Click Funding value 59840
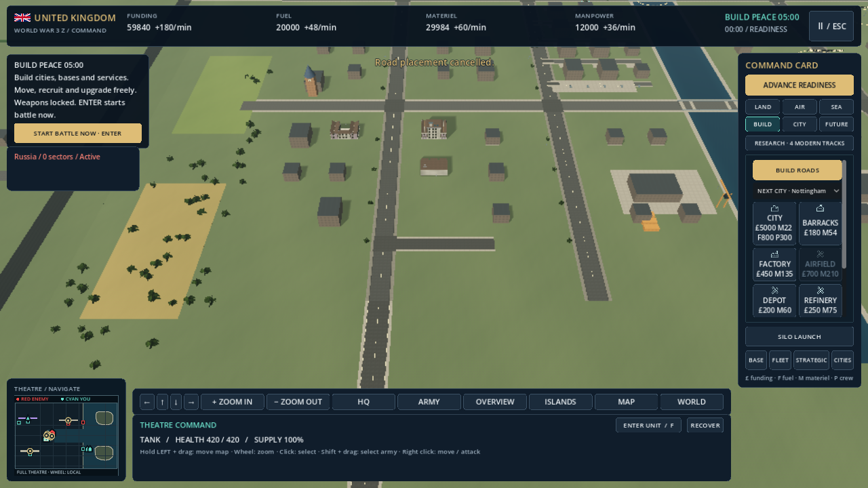This screenshot has height=488, width=868. click(138, 28)
